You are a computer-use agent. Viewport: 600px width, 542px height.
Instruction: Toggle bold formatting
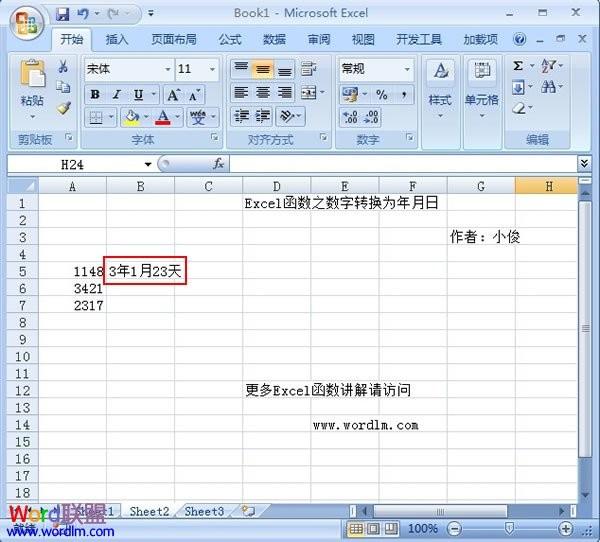[95, 95]
